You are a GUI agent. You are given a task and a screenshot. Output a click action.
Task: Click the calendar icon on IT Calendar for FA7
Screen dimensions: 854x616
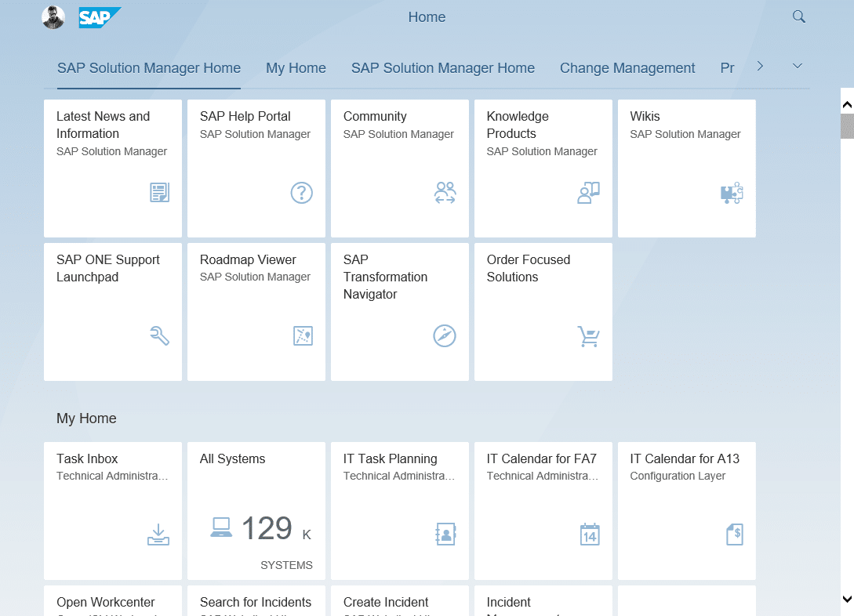[x=589, y=534]
